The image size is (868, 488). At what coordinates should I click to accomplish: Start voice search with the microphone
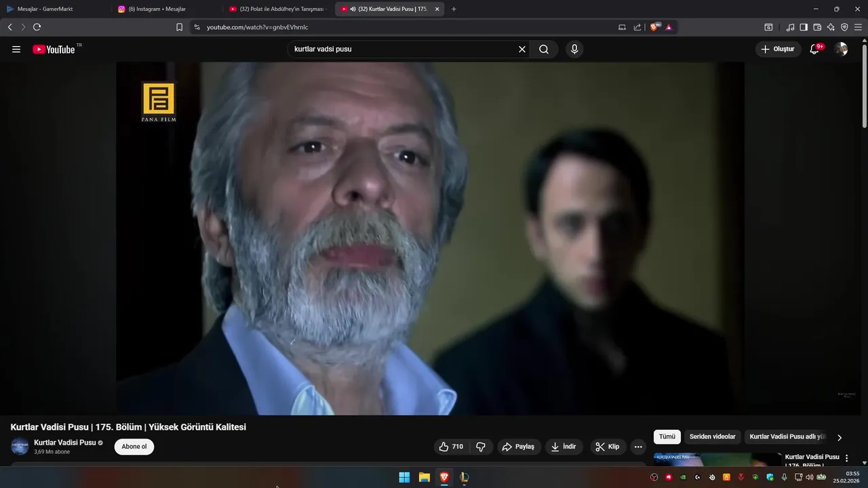574,49
